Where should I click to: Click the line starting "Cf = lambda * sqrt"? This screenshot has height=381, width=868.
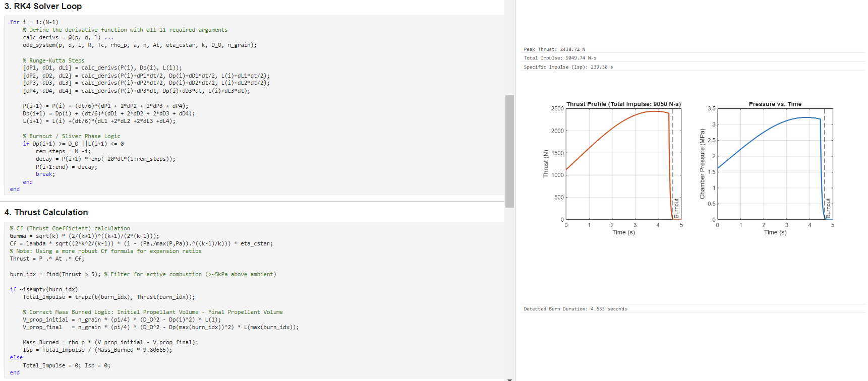point(142,243)
